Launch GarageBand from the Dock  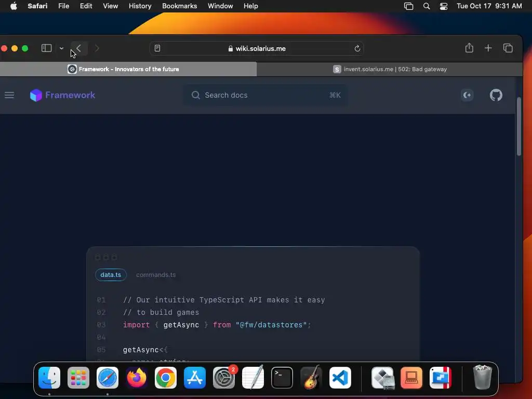pyautogui.click(x=311, y=378)
